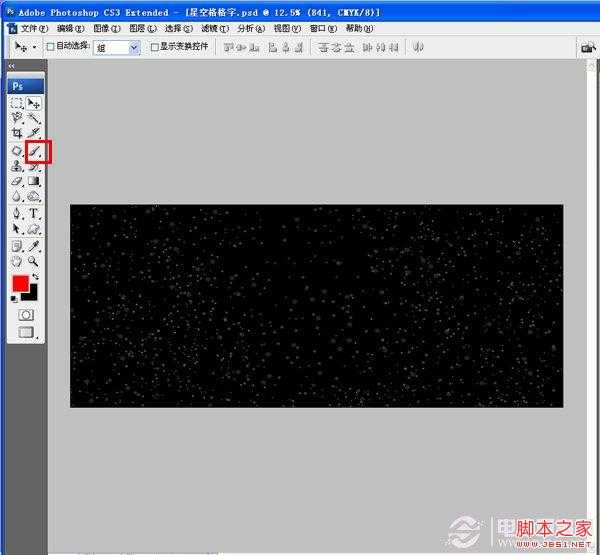Enable the 自动选择 checkbox

click(x=52, y=47)
